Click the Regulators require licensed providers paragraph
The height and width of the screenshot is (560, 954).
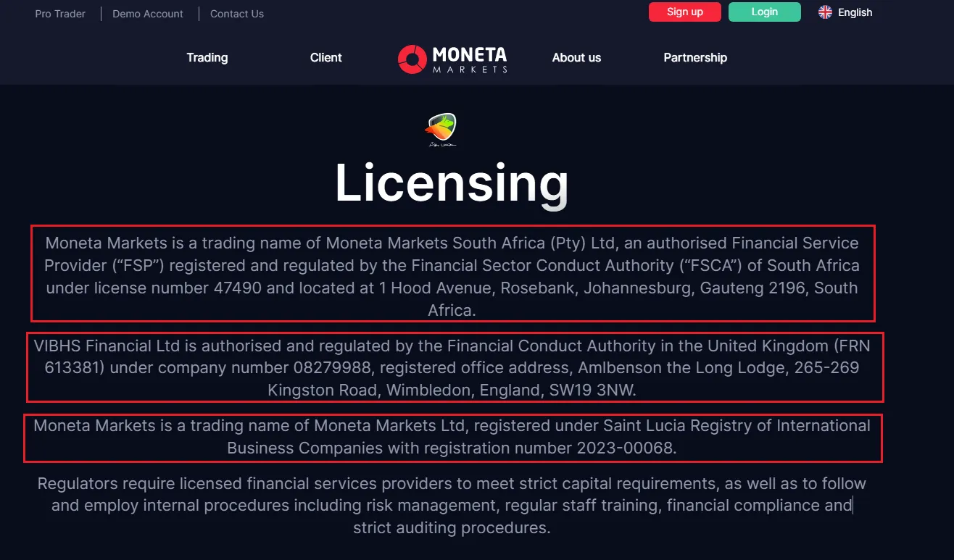point(452,506)
